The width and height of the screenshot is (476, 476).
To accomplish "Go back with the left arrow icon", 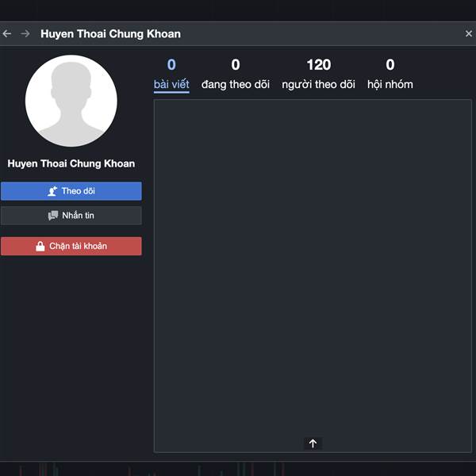I will (7, 33).
